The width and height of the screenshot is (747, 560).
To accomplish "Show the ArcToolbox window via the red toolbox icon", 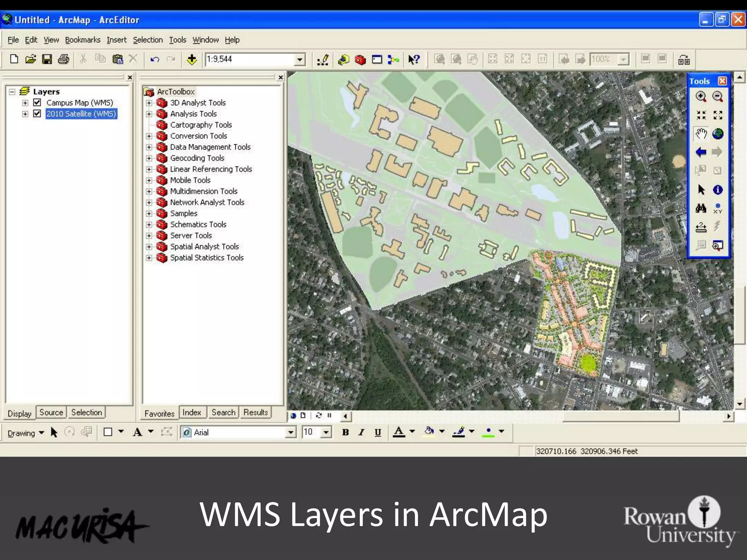I will (x=360, y=59).
